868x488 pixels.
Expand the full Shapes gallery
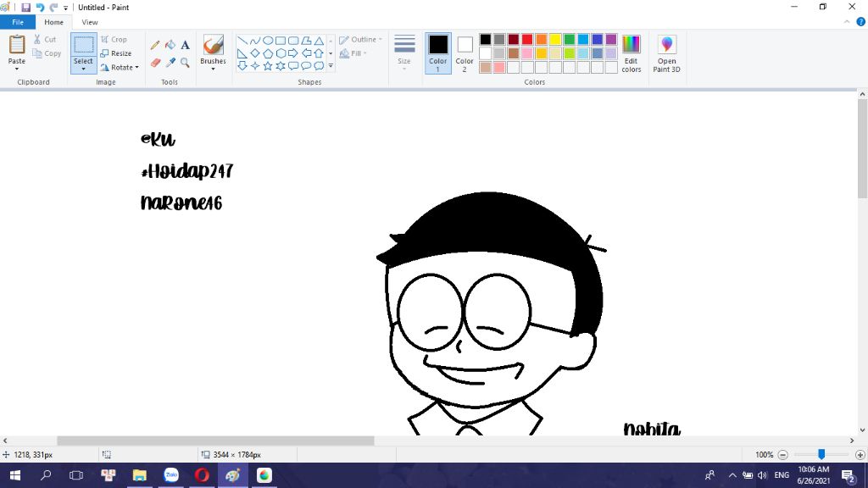coord(331,66)
